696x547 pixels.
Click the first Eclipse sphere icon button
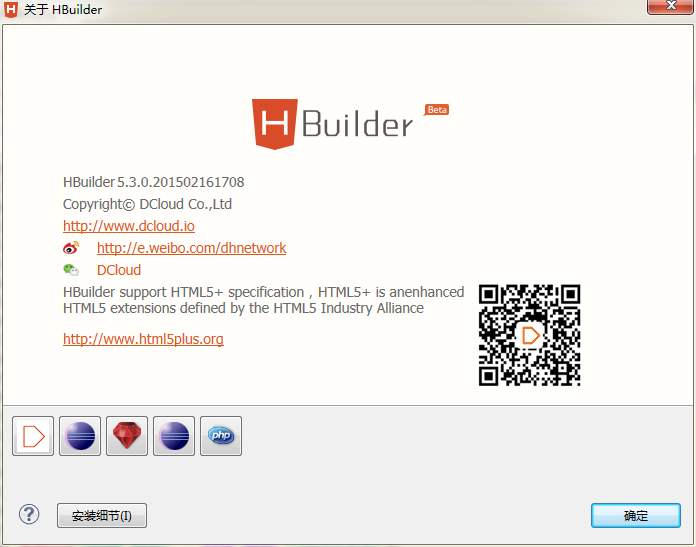[x=80, y=436]
